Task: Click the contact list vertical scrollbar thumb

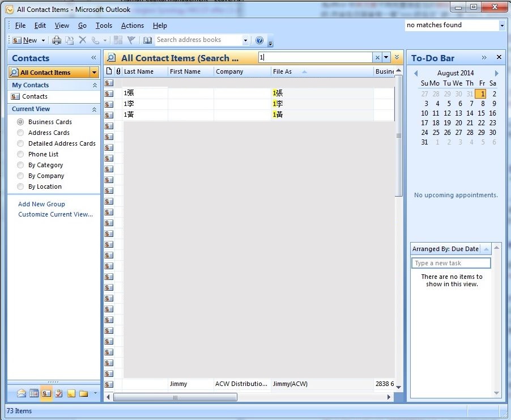Action: coord(399,135)
